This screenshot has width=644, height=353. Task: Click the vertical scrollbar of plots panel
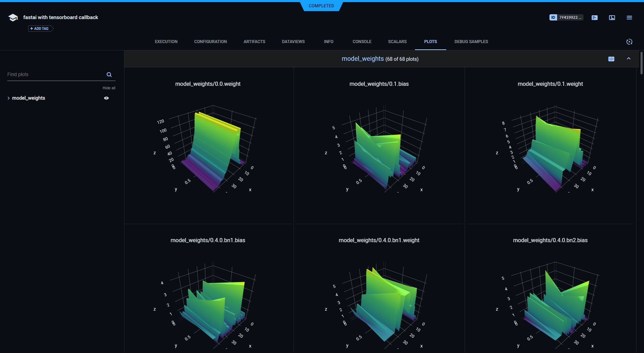click(x=641, y=63)
